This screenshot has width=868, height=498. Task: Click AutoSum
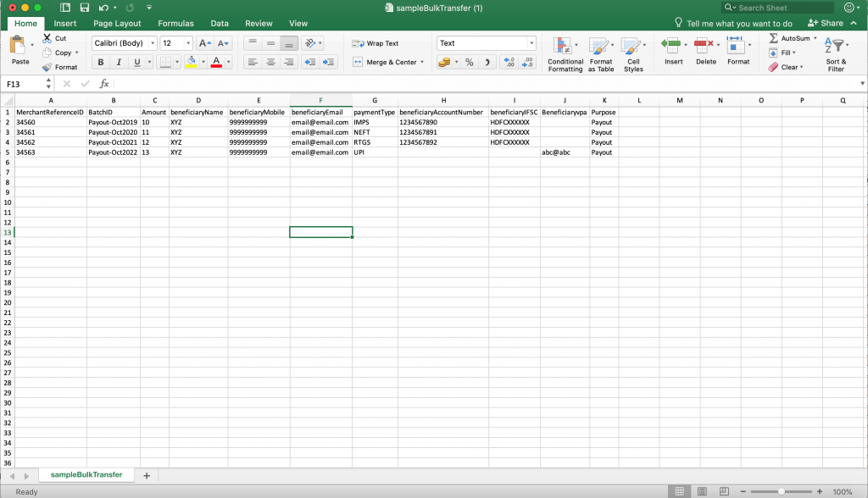point(790,38)
